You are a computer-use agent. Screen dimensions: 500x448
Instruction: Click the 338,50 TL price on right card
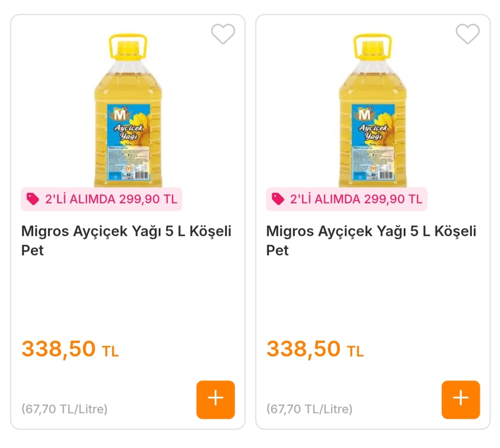tap(315, 349)
